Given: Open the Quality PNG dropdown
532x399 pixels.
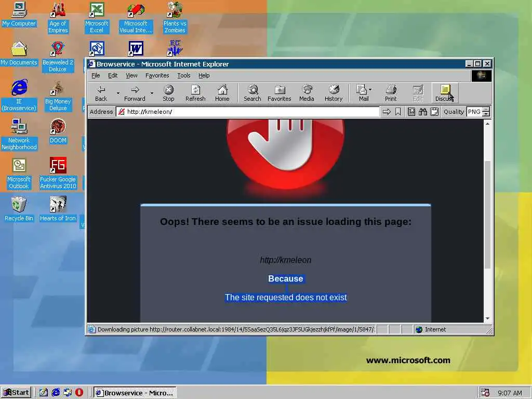Looking at the screenshot, I should [486, 112].
